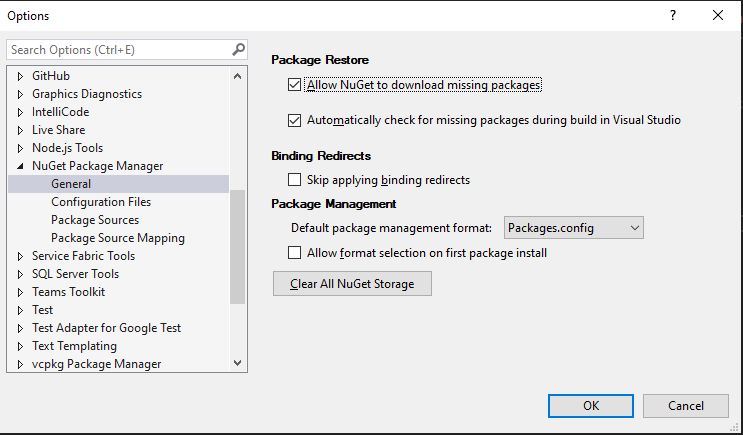
Task: Expand the vcpkg Package Manager node
Action: (20, 364)
